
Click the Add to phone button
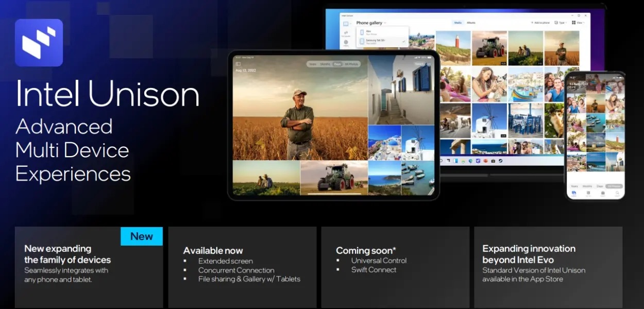(540, 23)
